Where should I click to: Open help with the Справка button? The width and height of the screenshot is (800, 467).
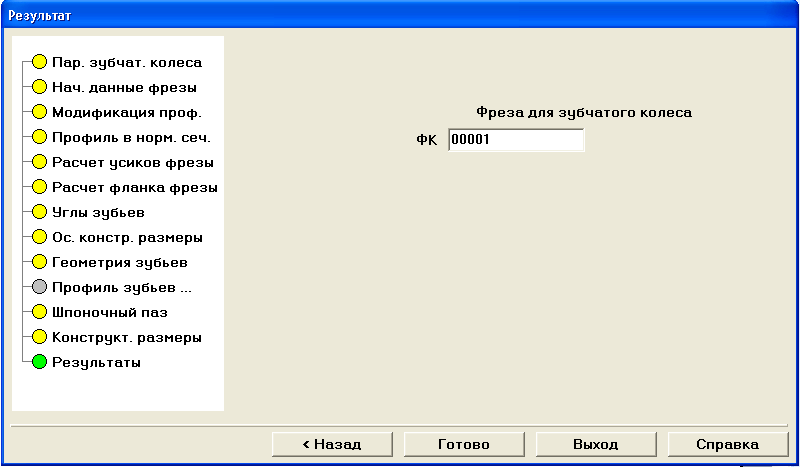(x=728, y=444)
